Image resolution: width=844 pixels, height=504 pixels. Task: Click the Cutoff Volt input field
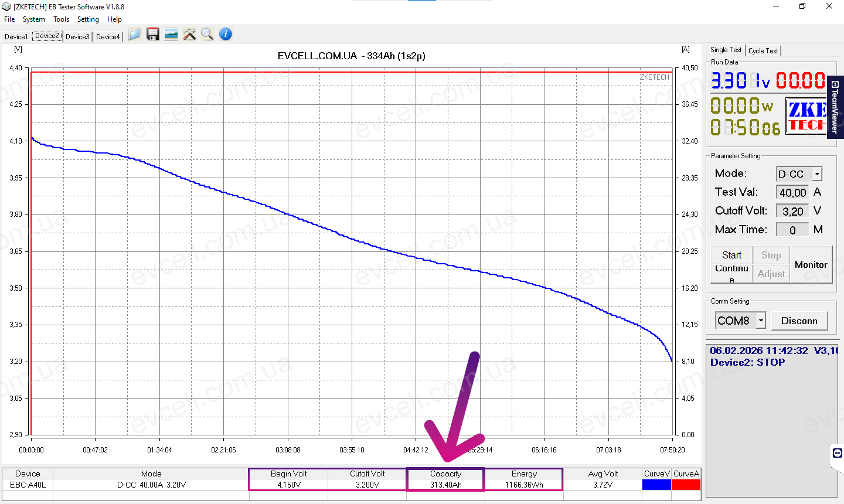792,212
